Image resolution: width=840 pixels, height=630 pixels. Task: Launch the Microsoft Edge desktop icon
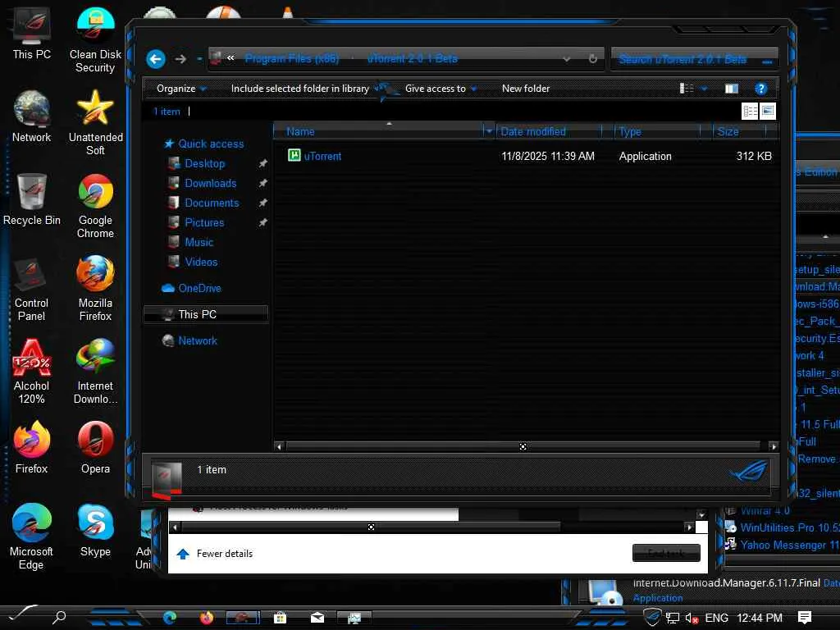pyautogui.click(x=32, y=536)
